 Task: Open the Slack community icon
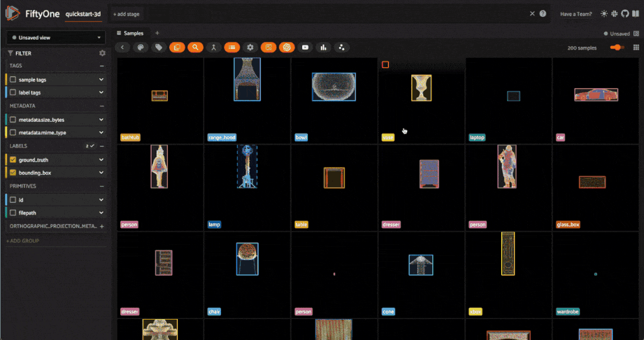[x=614, y=14]
